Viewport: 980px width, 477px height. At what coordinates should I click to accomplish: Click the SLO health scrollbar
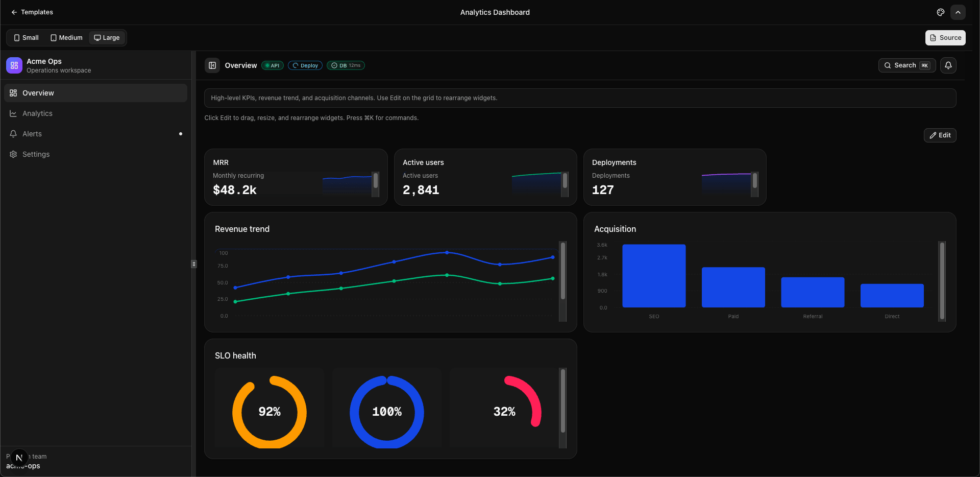pos(563,408)
